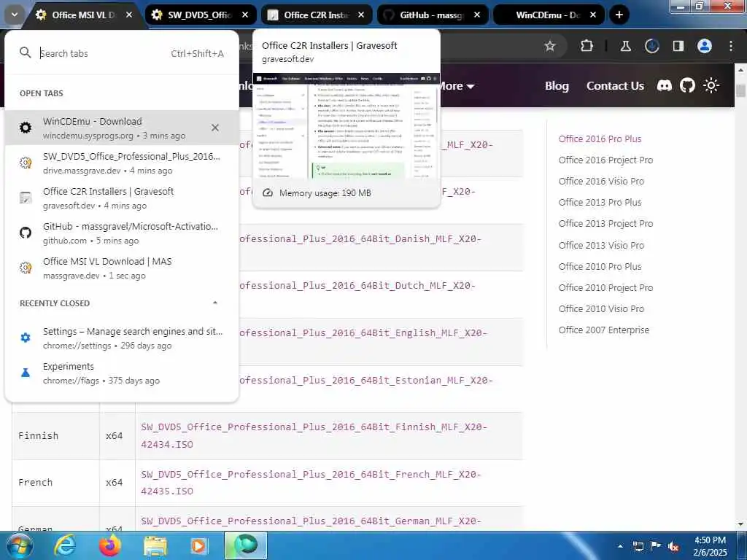
Task: Click the Office C2R tab preview thumbnail
Action: pyautogui.click(x=346, y=126)
